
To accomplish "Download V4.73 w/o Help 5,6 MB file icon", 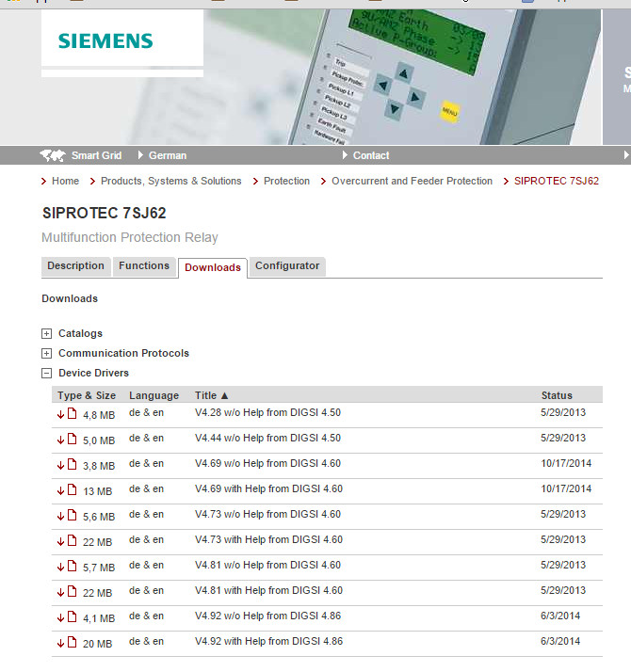I will point(73,515).
